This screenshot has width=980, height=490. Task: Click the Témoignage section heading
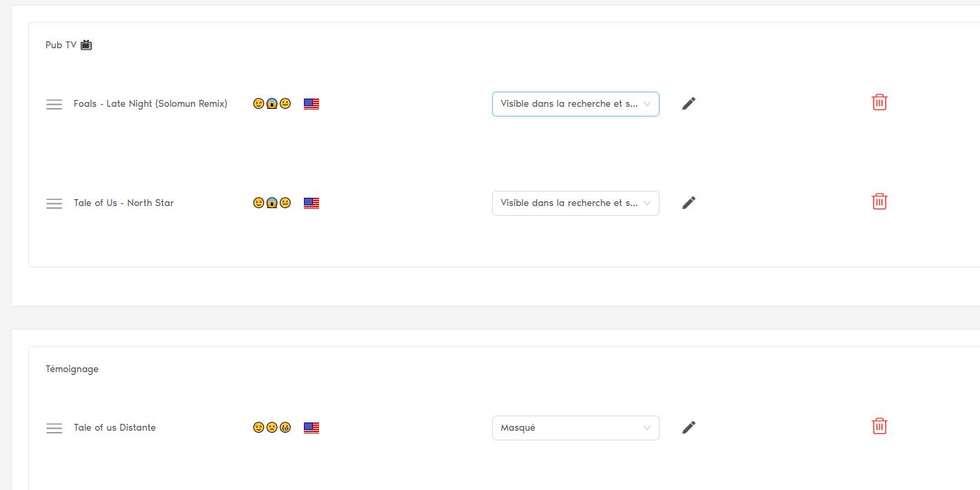[x=72, y=369]
